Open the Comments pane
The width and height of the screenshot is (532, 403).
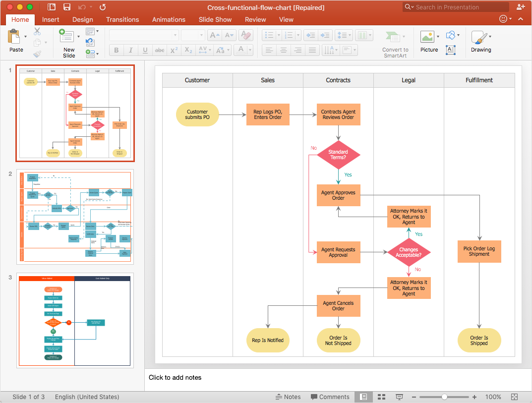[330, 397]
